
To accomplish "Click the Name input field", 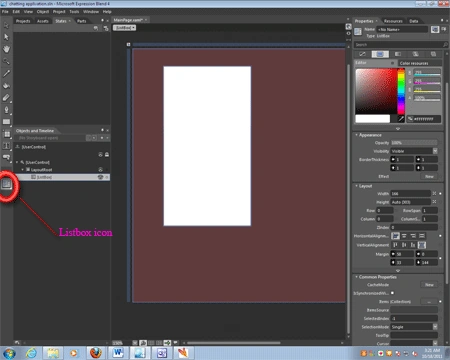I will [x=403, y=29].
